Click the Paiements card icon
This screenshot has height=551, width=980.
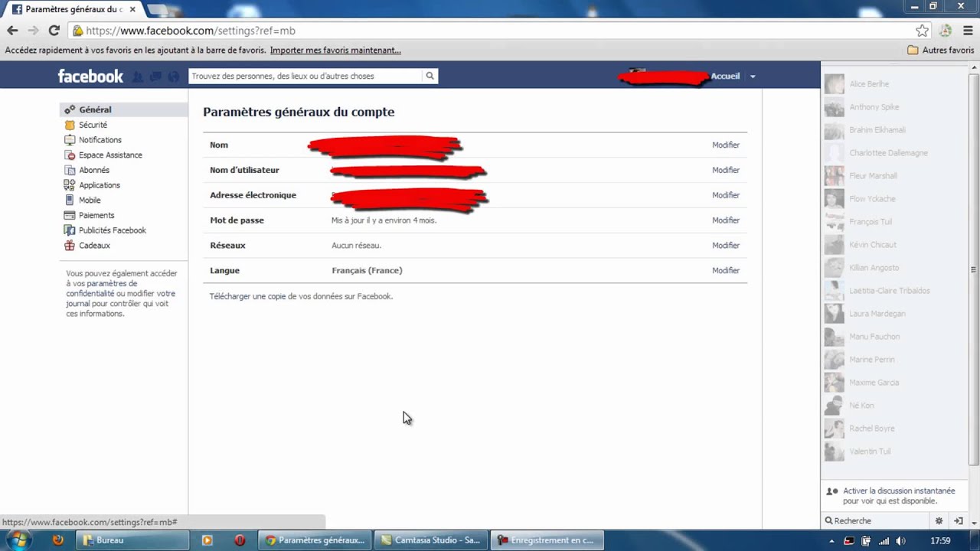(x=70, y=215)
